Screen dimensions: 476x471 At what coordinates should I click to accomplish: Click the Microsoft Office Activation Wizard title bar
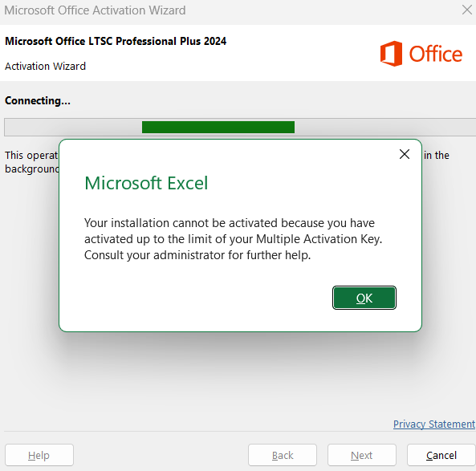[95, 10]
